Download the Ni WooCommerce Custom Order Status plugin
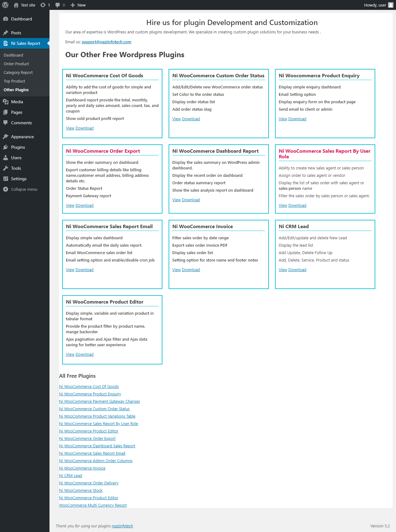 pos(191,119)
